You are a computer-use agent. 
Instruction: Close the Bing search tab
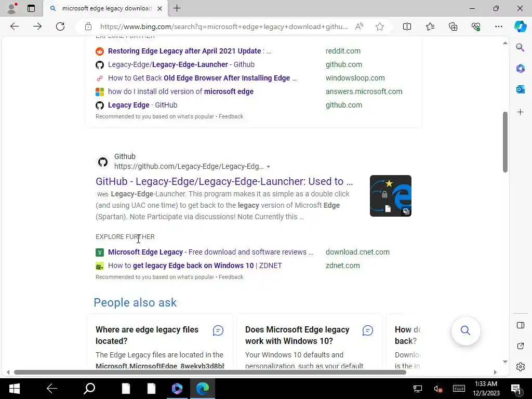(x=159, y=8)
